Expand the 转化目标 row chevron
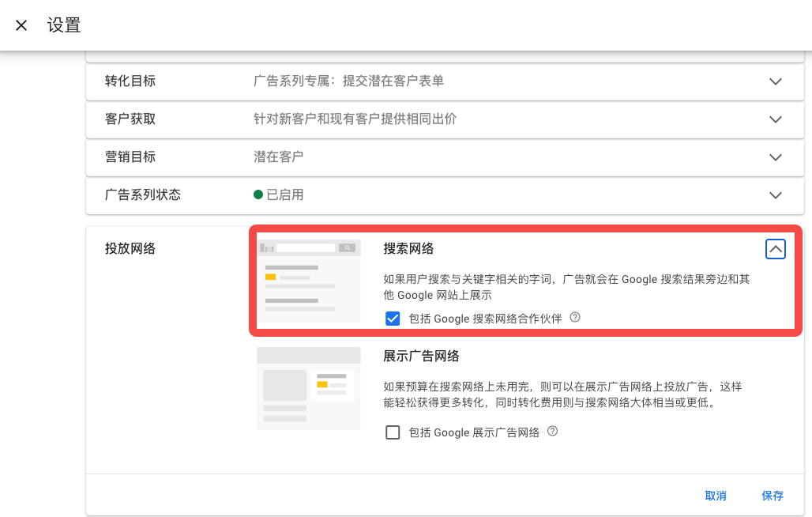 775,81
